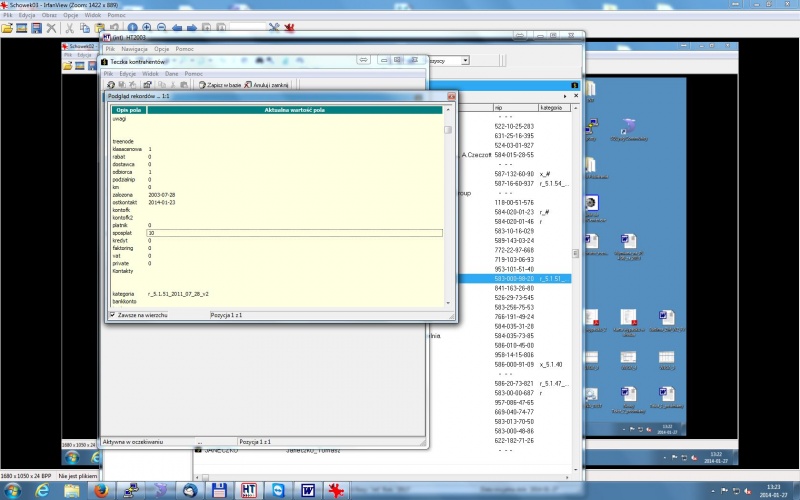Image resolution: width=800 pixels, height=500 pixels.
Task: Select the highlighted row with nip 583-000-98-20
Action: pos(515,279)
